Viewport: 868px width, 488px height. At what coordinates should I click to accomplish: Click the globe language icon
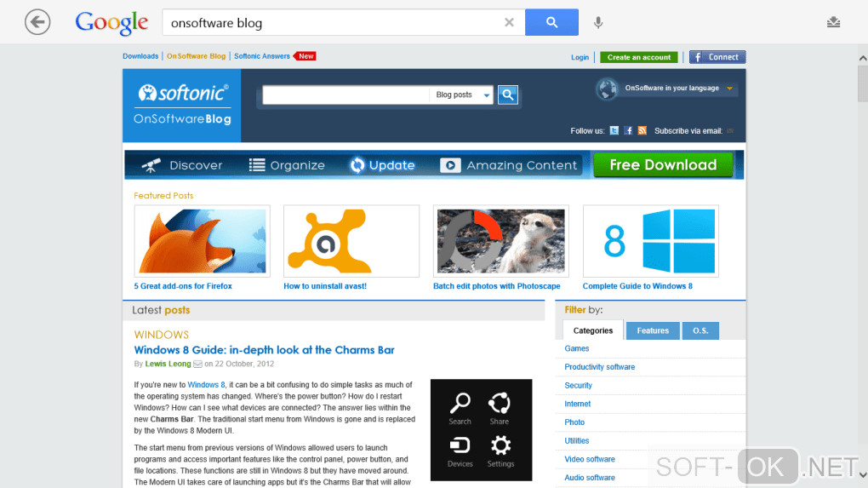(607, 89)
